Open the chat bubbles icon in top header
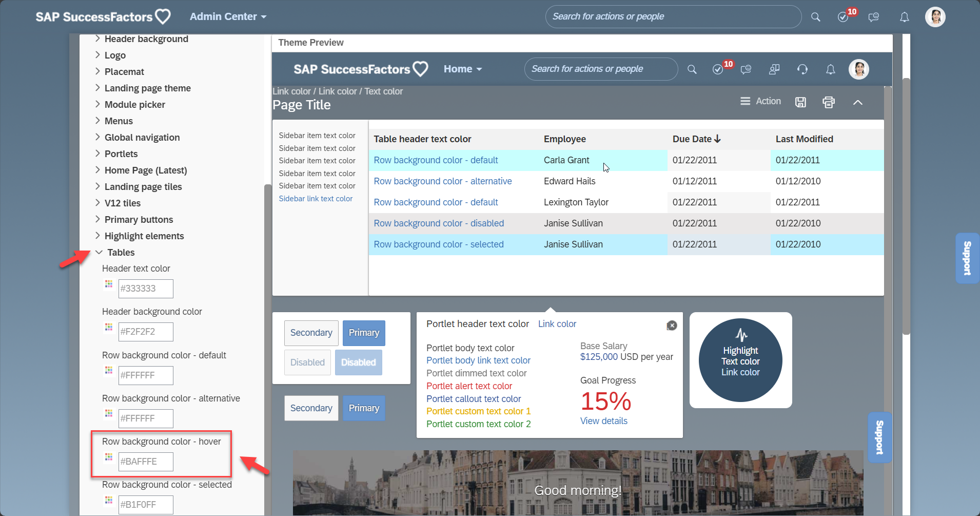980x516 pixels. (x=873, y=17)
